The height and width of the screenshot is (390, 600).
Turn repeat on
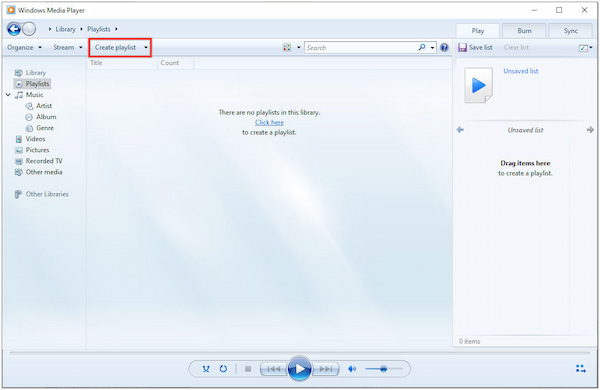(223, 369)
